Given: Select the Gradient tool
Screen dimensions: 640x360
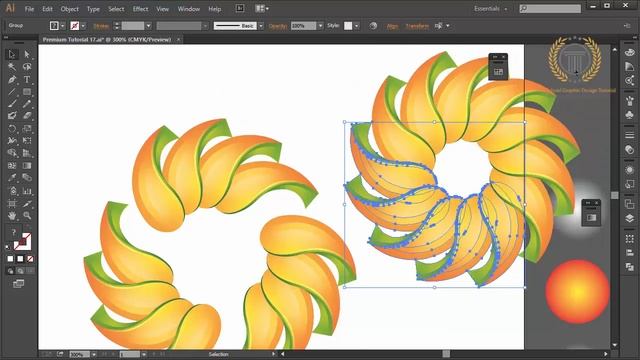Looking at the screenshot, I should click(x=27, y=166).
